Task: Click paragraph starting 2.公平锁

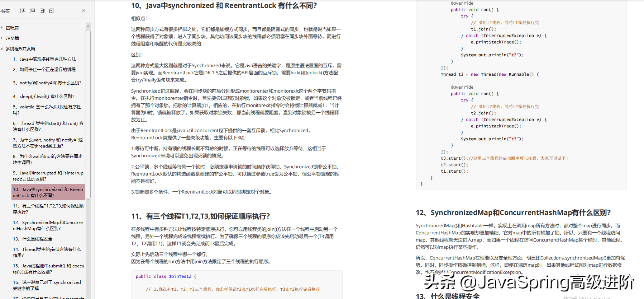Action: [x=235, y=174]
